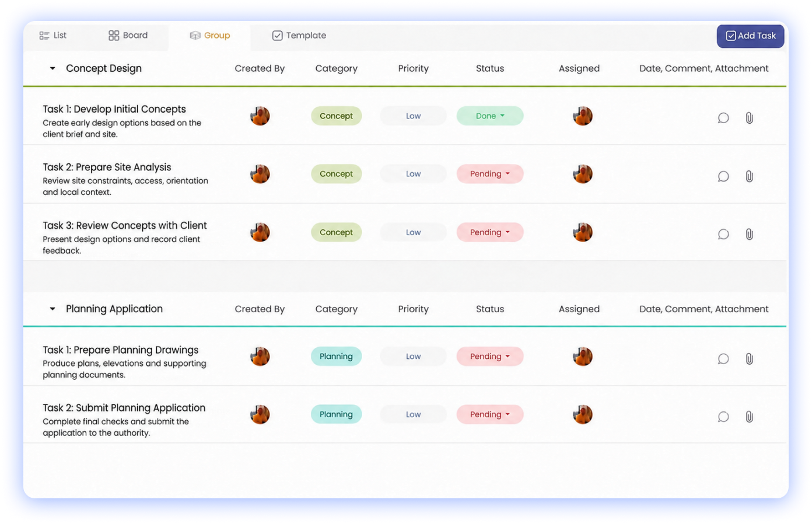This screenshot has width=812, height=524.
Task: Click paperclip on Review Concepts with Client
Action: pyautogui.click(x=750, y=234)
